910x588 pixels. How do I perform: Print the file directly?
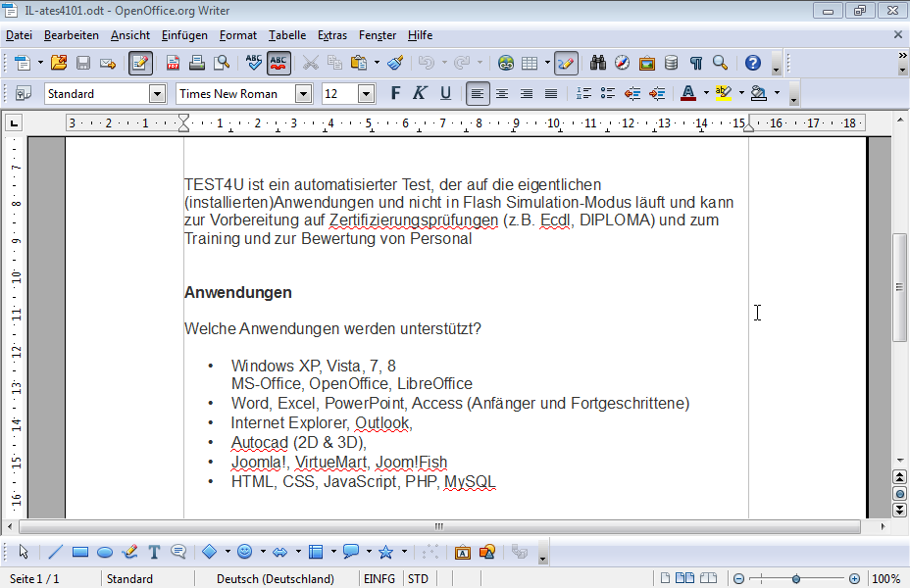pos(197,63)
